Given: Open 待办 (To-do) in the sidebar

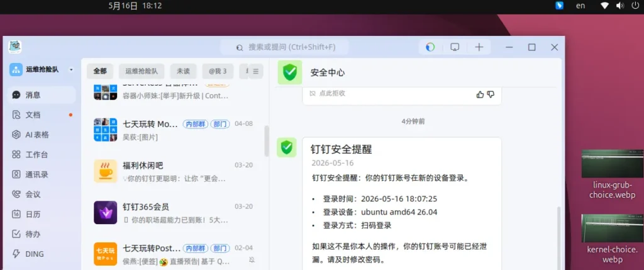Looking at the screenshot, I should tap(42, 234).
